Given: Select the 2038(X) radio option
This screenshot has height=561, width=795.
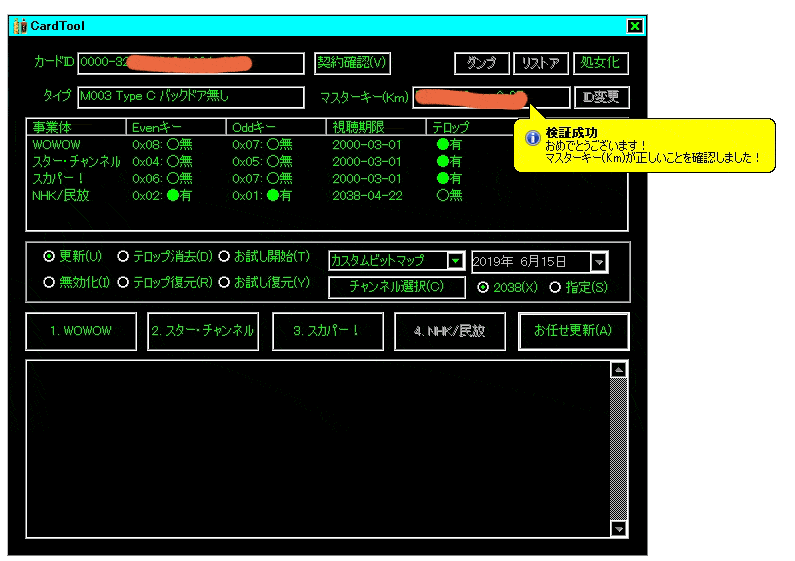Looking at the screenshot, I should [483, 288].
